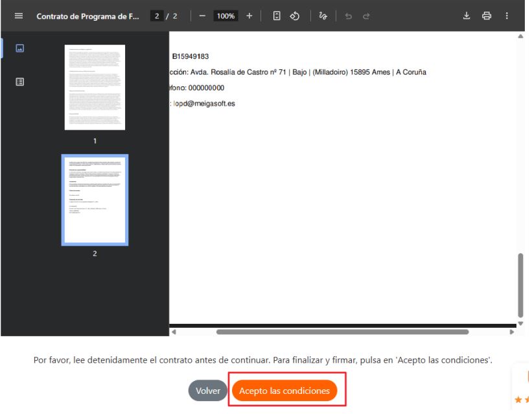
Task: Select the page 1 thumbnail
Action: pyautogui.click(x=95, y=87)
